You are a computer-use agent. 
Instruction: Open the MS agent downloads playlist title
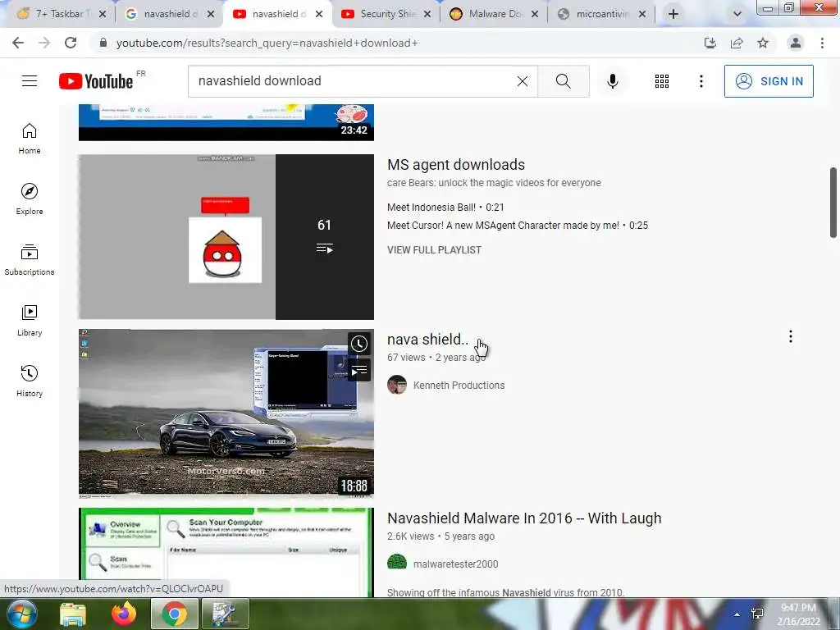tap(456, 164)
